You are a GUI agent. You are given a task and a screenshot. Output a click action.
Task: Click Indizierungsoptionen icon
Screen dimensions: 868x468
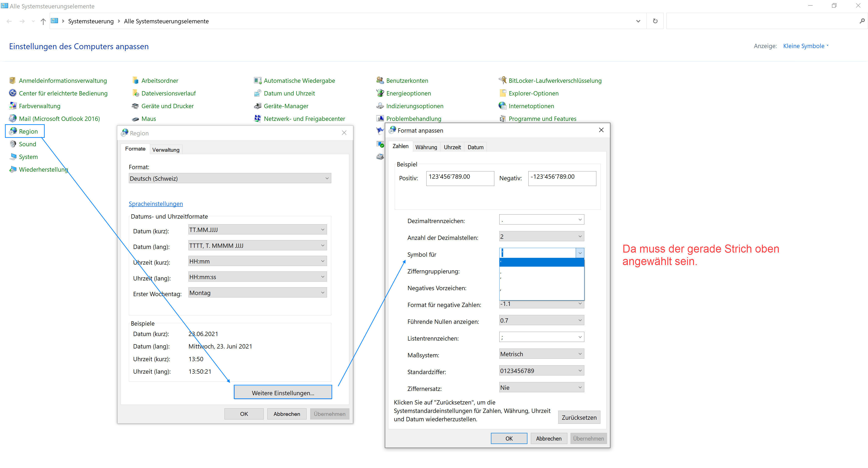pyautogui.click(x=380, y=106)
